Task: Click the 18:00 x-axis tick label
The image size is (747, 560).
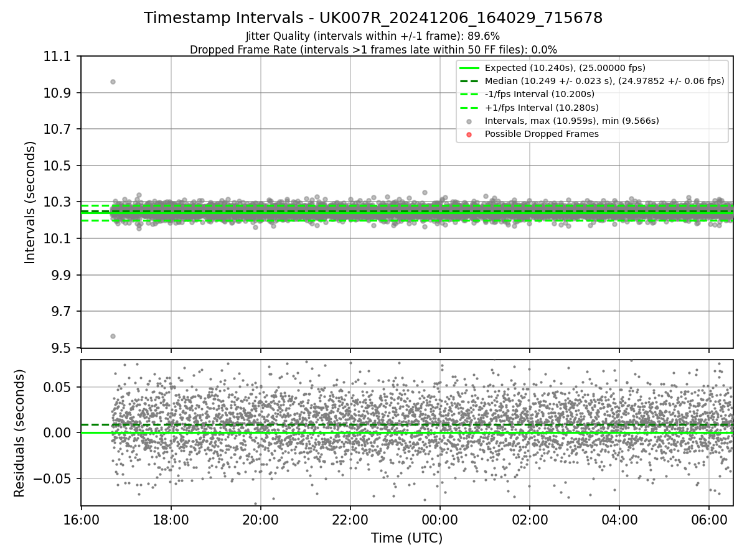Action: (x=171, y=520)
